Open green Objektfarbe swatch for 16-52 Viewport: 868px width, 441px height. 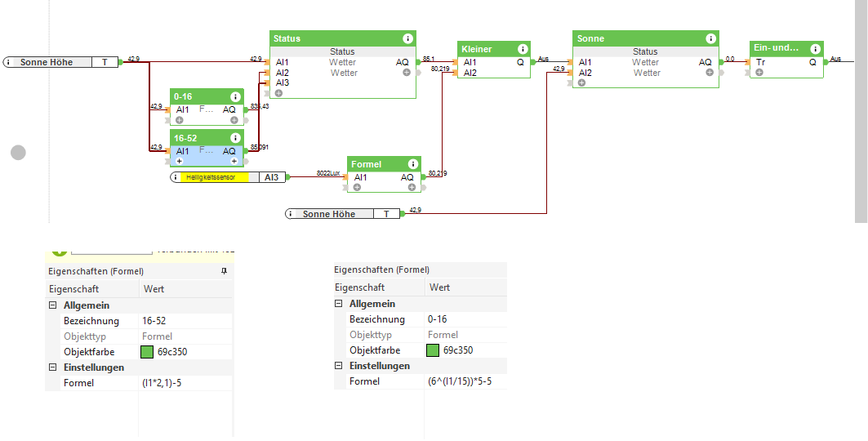click(147, 352)
